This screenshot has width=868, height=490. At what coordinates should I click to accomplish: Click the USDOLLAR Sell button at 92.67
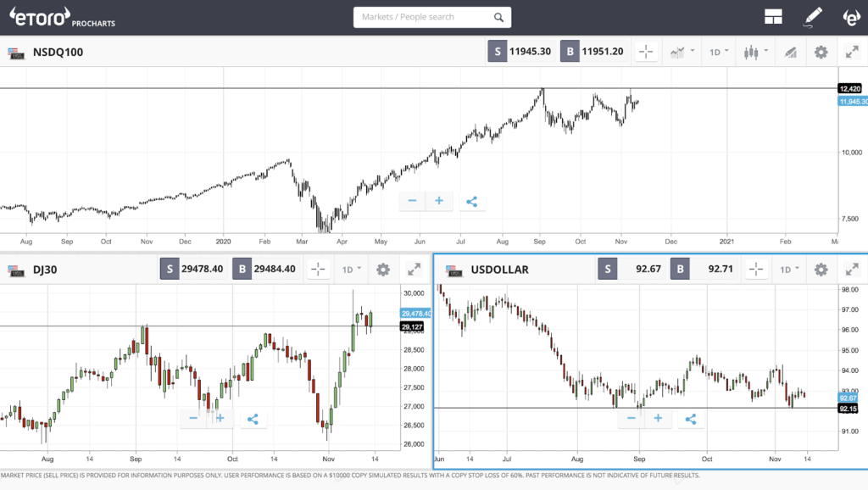pyautogui.click(x=631, y=269)
